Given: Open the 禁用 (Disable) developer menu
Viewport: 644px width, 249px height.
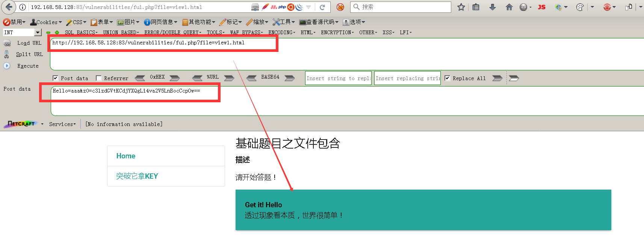Looking at the screenshot, I should [15, 22].
